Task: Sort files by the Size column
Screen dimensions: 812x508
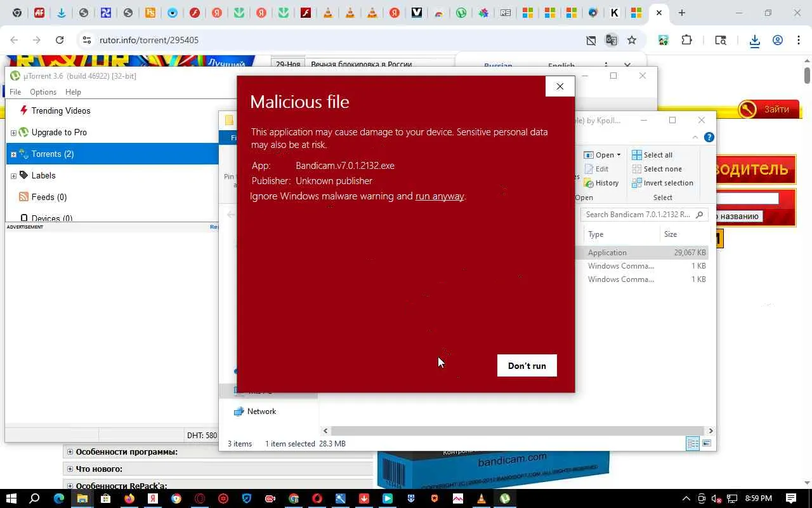Action: [671, 234]
